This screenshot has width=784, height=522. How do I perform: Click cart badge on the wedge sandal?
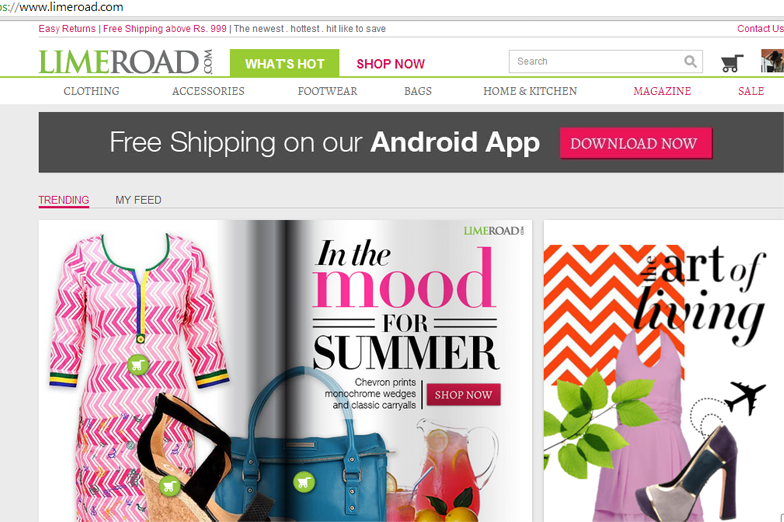pyautogui.click(x=169, y=485)
